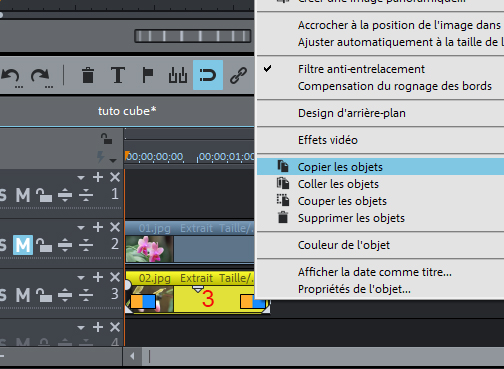
Task: Click the orange playhead marker at 00:00:00:00
Action: tap(127, 155)
